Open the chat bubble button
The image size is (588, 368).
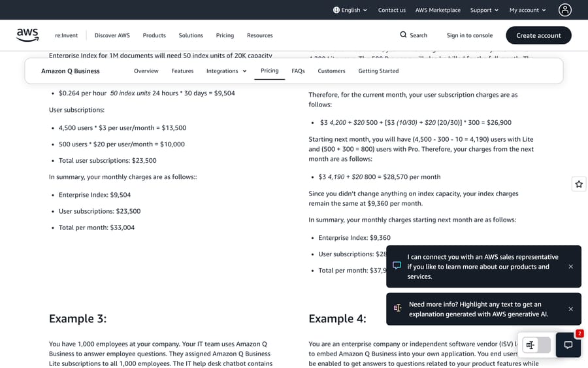[568, 344]
